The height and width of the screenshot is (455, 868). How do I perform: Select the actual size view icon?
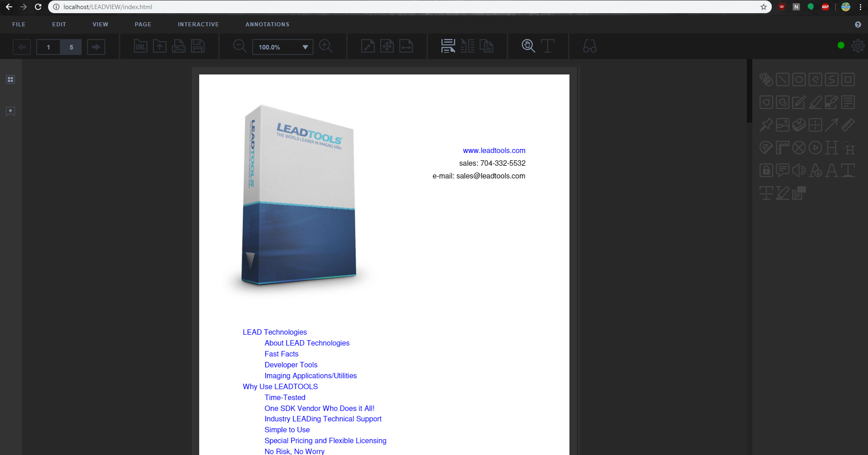point(368,46)
